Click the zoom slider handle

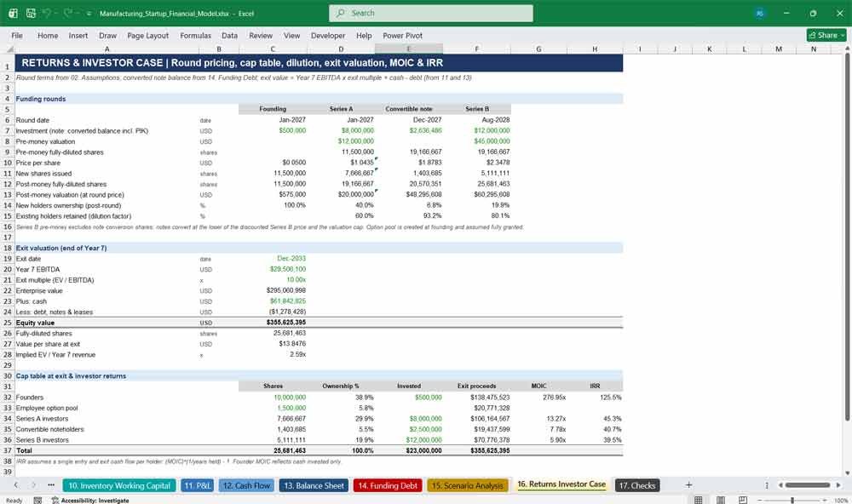pyautogui.click(x=792, y=501)
